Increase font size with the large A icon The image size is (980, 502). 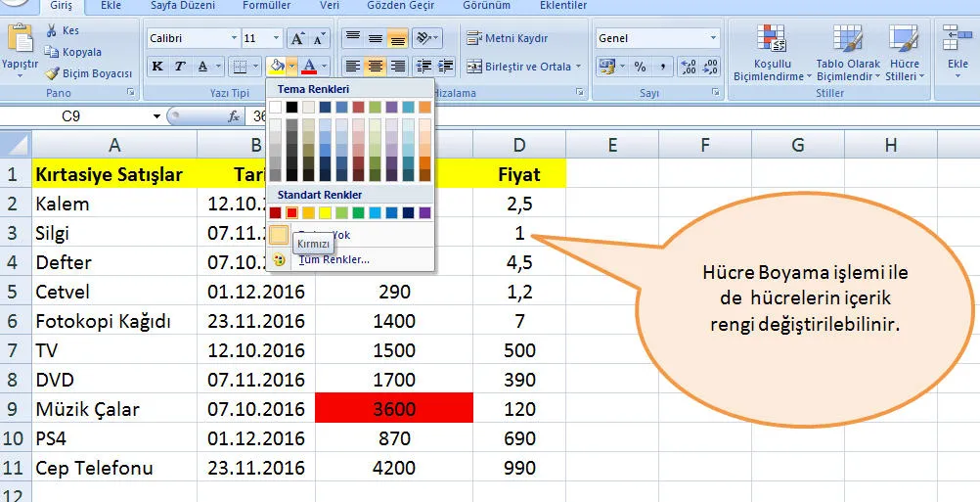[297, 38]
